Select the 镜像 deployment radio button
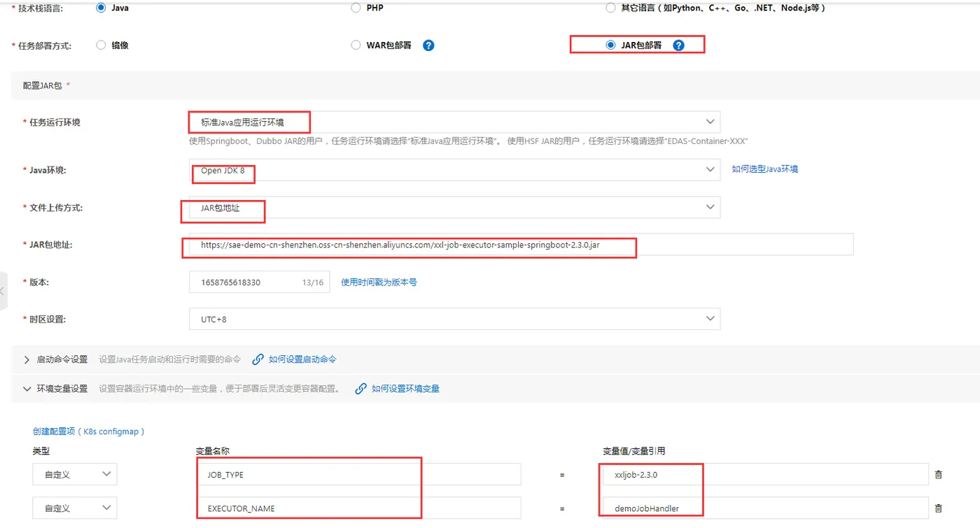Screen dimensions: 980x528 pyautogui.click(x=101, y=45)
